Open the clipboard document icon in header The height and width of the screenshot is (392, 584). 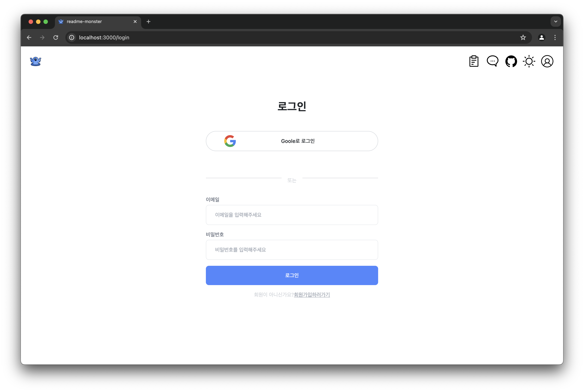click(x=474, y=61)
